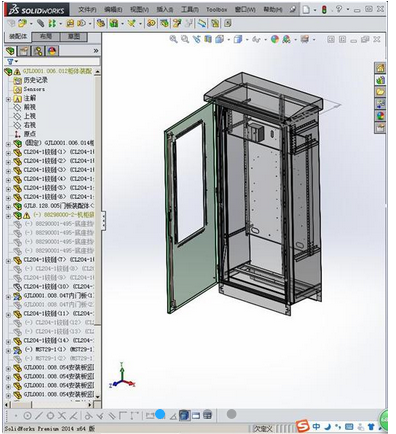396x434 pixels.
Task: Open the 帮助 (Help) menu
Action: pos(273,10)
